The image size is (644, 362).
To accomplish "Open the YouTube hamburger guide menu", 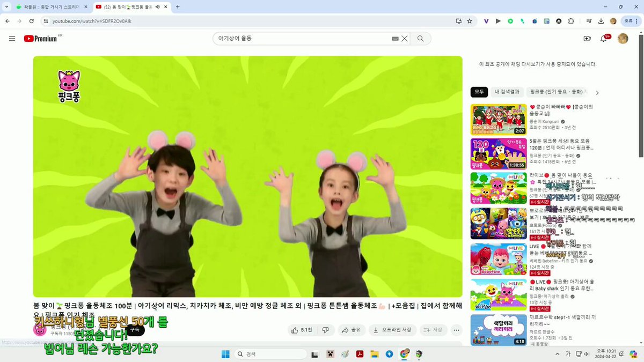I will (12, 39).
